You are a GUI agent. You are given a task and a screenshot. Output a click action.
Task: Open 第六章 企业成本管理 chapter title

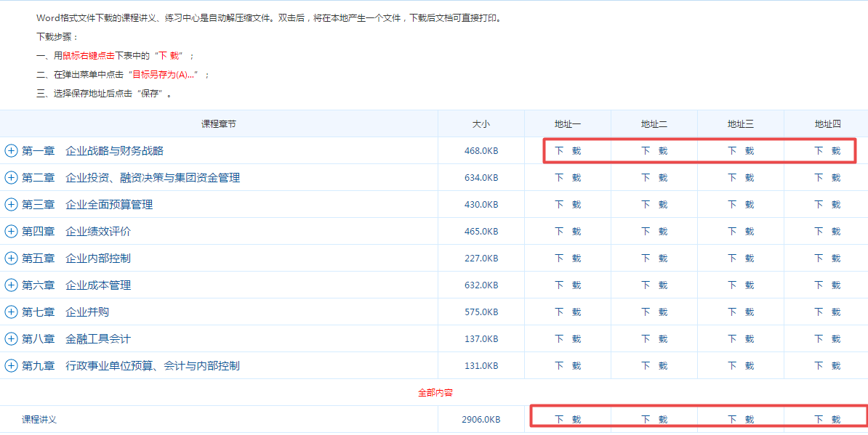(76, 285)
